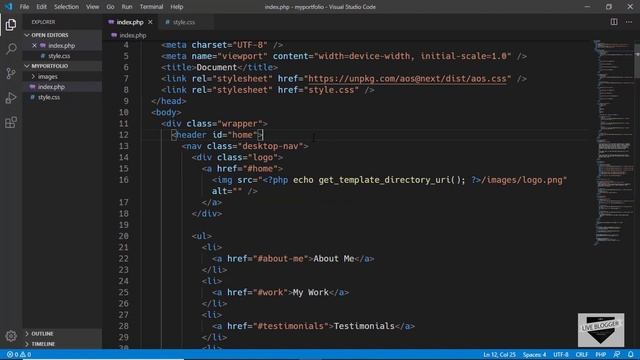Open notifications bell in status bar
The height and width of the screenshot is (360, 640).
tap(631, 355)
